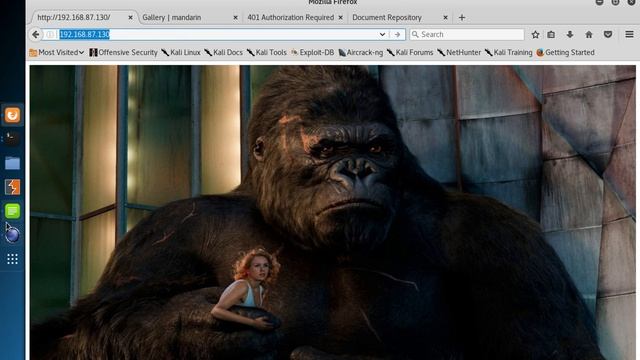Open the NetHunter bookmark

click(459, 52)
